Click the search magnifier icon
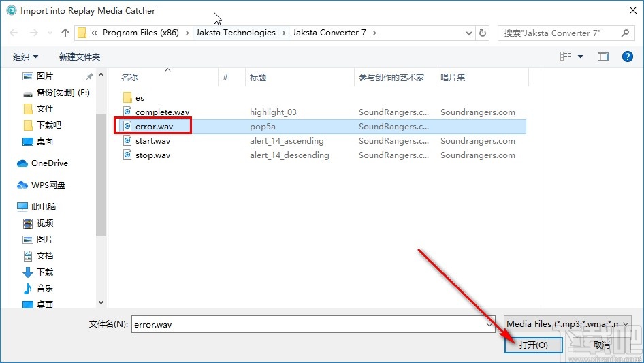 pyautogui.click(x=625, y=33)
